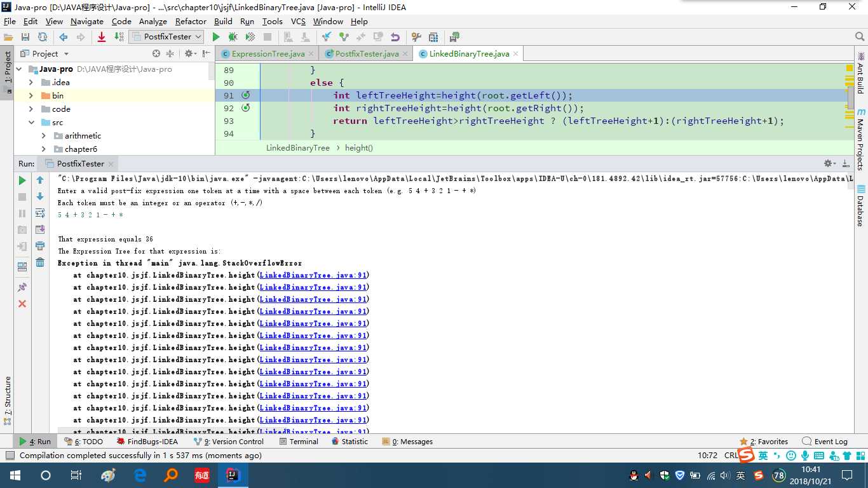Click height() in the editor breadcrumb
The image size is (868, 488).
point(358,148)
